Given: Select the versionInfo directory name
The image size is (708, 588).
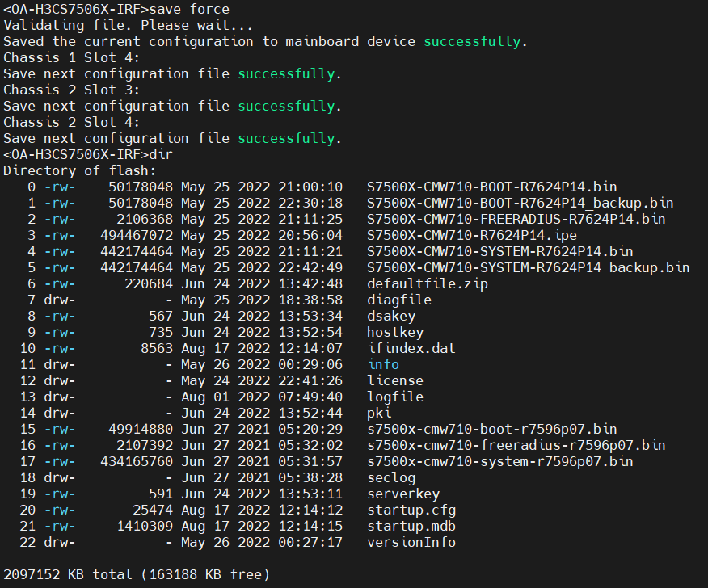Looking at the screenshot, I should (x=411, y=542).
